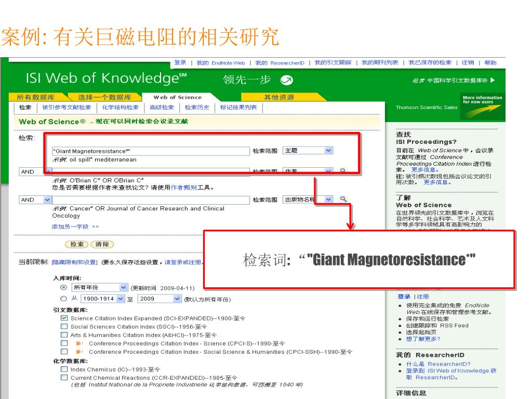
Task: Click the 新 icon beside CPCI-SSH entry
Action: coord(79,352)
